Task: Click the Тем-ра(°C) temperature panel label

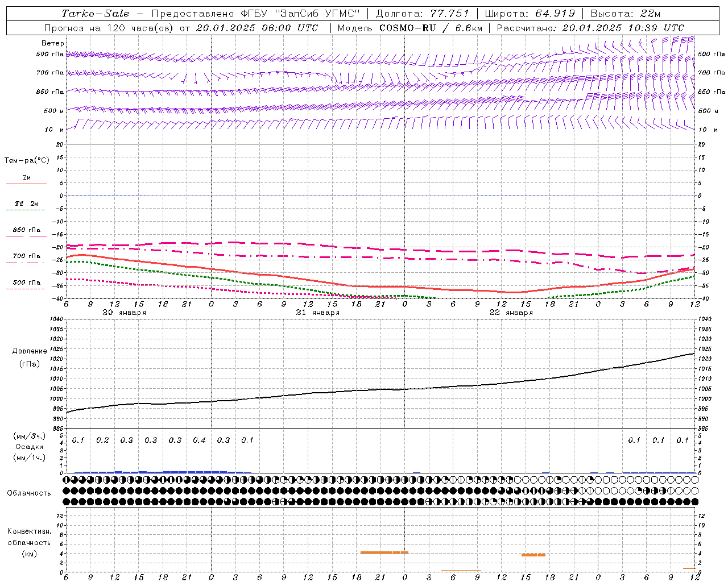Action: click(x=27, y=161)
